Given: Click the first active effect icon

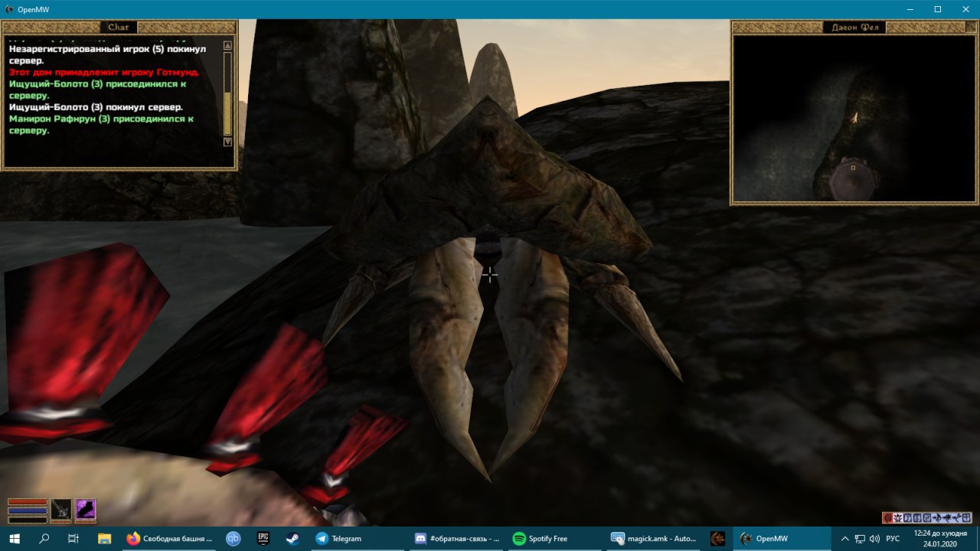Looking at the screenshot, I should pyautogui.click(x=888, y=517).
